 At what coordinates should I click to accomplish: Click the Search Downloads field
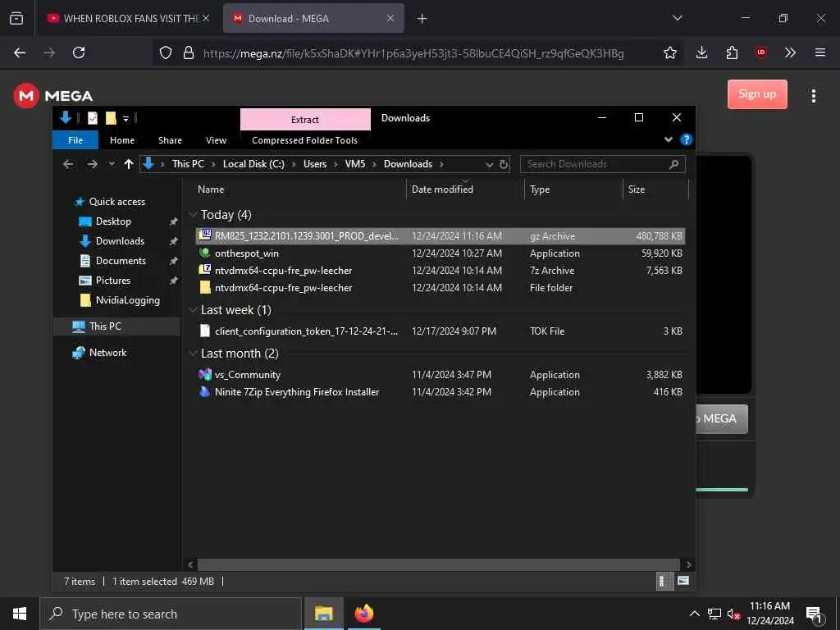[x=602, y=164]
